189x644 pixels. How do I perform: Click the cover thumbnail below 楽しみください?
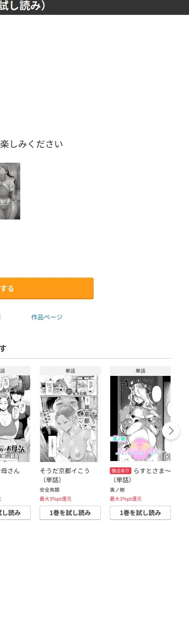click(x=10, y=191)
